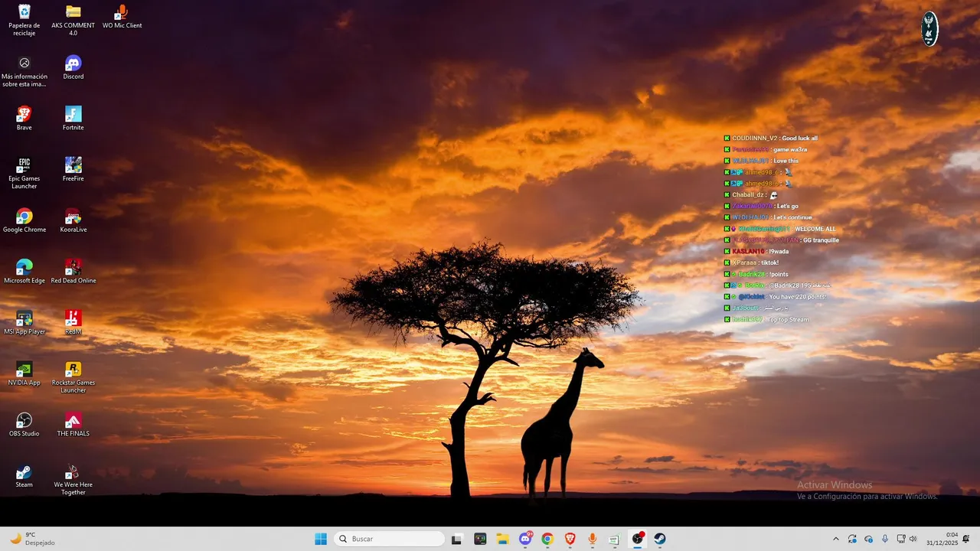
Task: Click the microphone icon in the system tray
Action: click(x=885, y=539)
